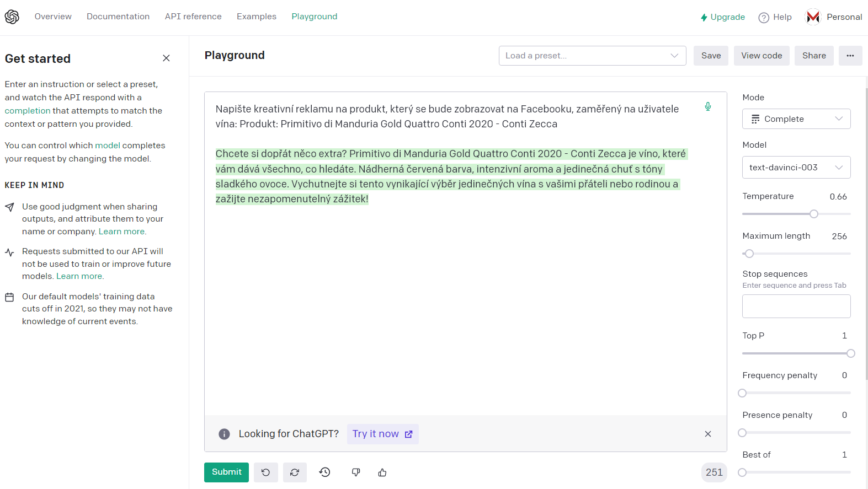This screenshot has height=489, width=868.
Task: Click the Help label in header
Action: [782, 17]
